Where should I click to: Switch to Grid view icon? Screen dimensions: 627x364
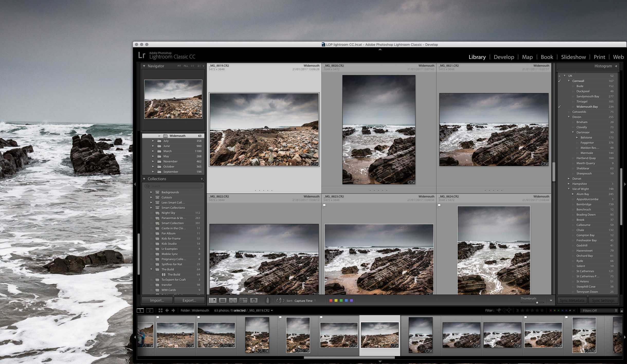tap(213, 301)
